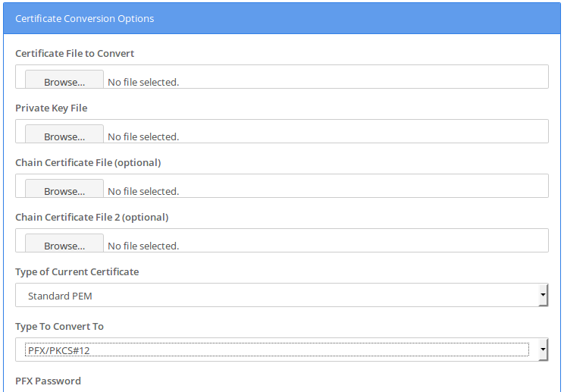Open file browser for first Chain Certificate File

pyautogui.click(x=64, y=189)
